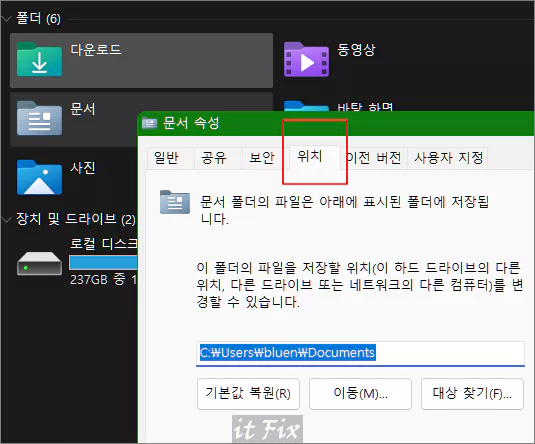Click the 바탕 화면 folder label
This screenshot has height=444, width=535.
[x=365, y=107]
